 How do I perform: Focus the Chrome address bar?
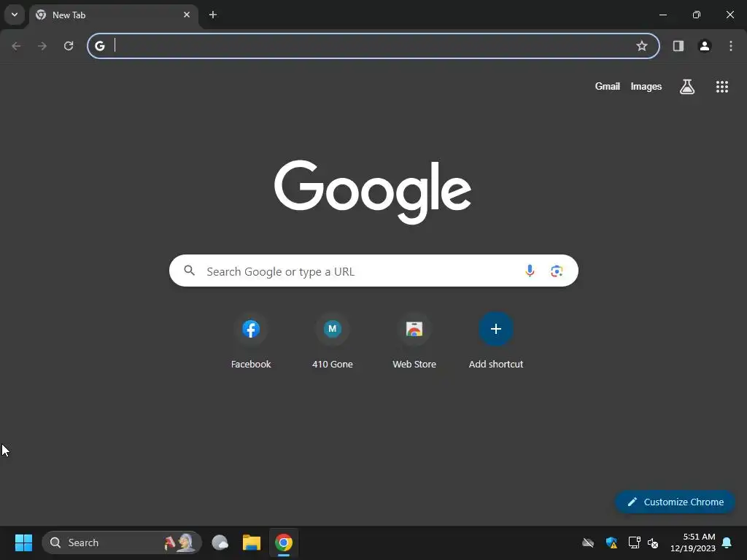point(373,46)
